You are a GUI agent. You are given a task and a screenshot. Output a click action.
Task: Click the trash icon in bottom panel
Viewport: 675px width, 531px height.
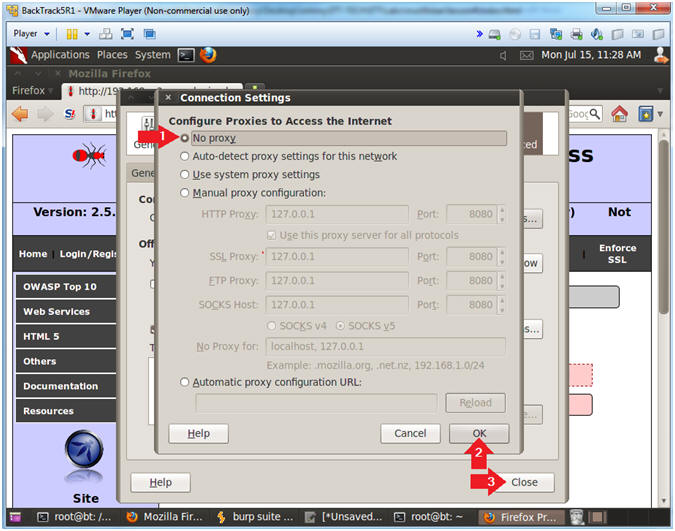click(576, 517)
